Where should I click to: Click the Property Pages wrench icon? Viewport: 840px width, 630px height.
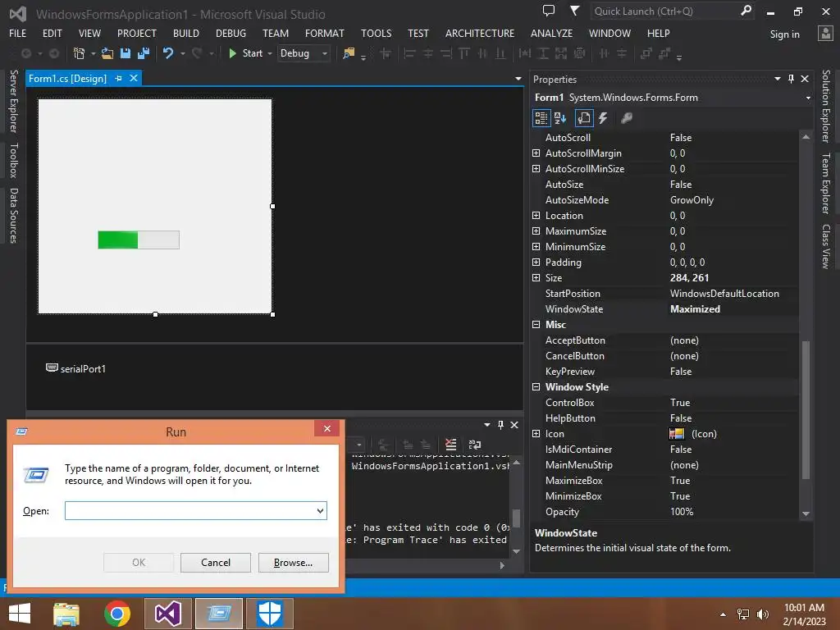626,118
